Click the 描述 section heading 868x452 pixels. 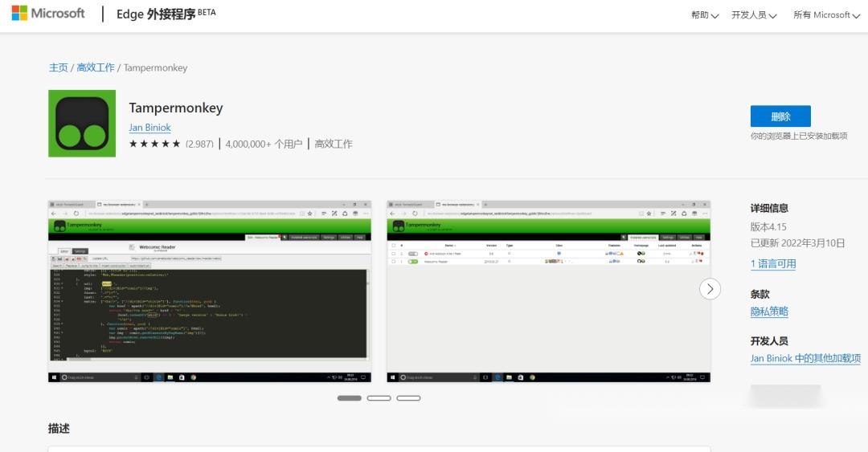59,428
